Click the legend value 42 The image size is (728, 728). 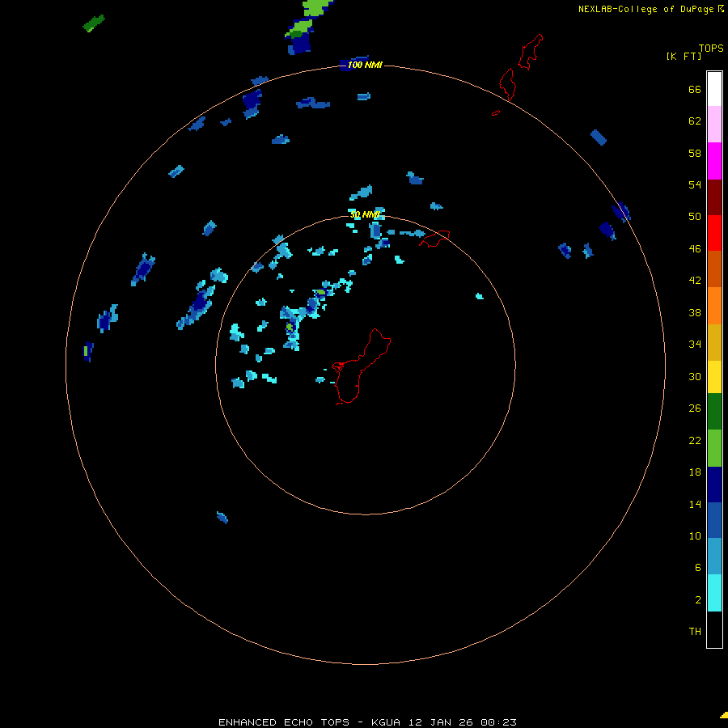(695, 281)
